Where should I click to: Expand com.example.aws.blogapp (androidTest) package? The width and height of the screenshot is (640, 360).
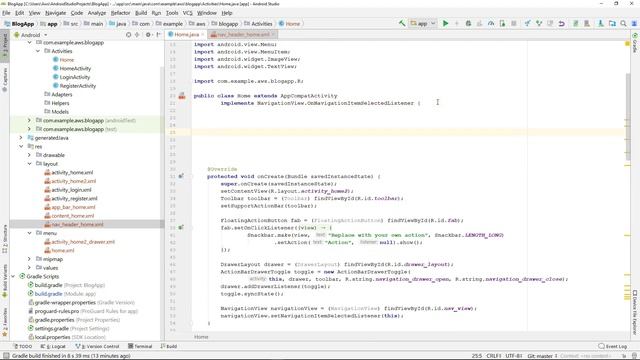click(29, 120)
